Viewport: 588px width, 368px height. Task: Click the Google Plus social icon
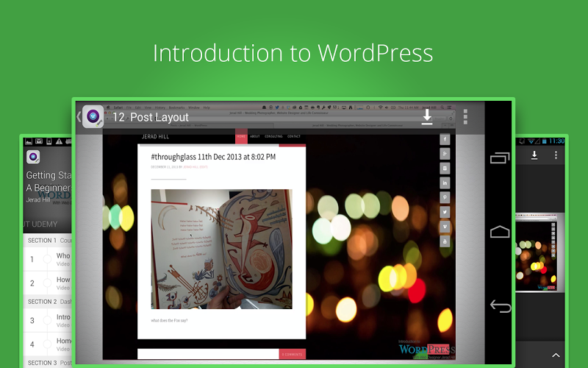click(445, 154)
